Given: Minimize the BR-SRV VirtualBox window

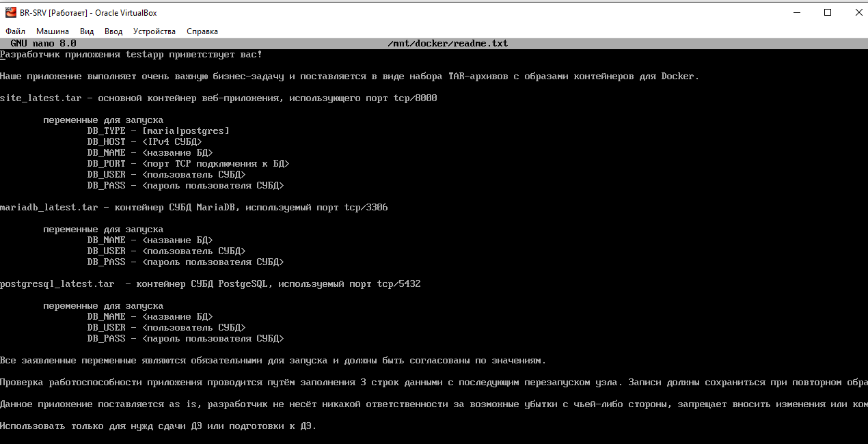Looking at the screenshot, I should point(796,12).
